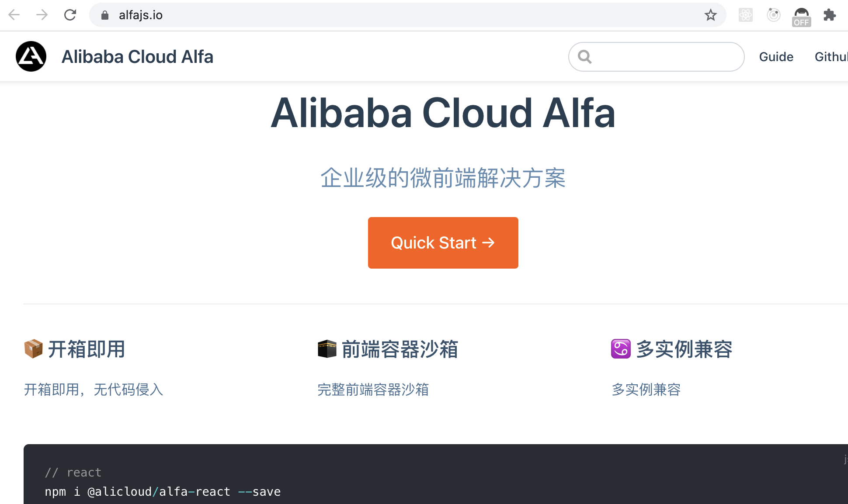Screen dimensions: 848x504
Task: Click the search magnifier icon
Action: [x=585, y=57]
